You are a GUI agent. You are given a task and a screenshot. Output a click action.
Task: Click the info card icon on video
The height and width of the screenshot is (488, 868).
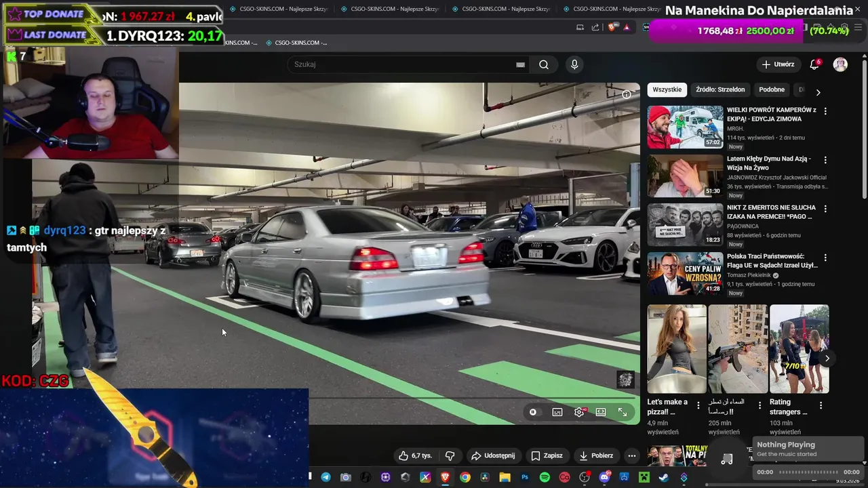pos(627,94)
